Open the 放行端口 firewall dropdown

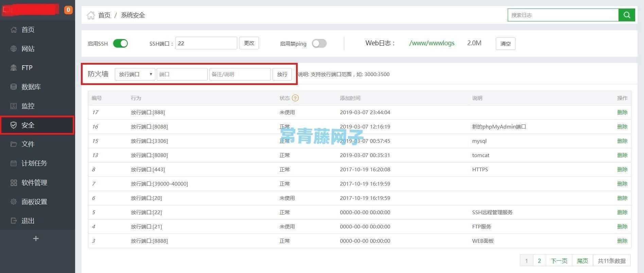[x=135, y=74]
